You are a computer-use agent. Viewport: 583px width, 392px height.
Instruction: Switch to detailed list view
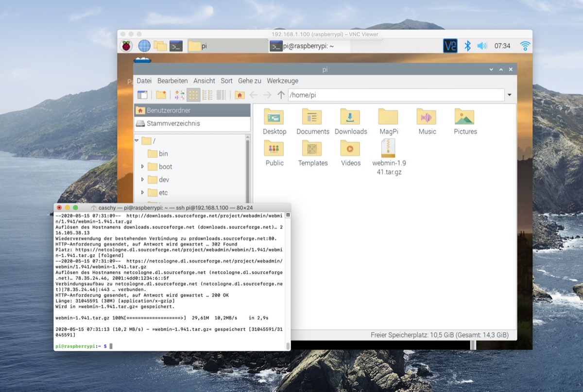click(221, 95)
